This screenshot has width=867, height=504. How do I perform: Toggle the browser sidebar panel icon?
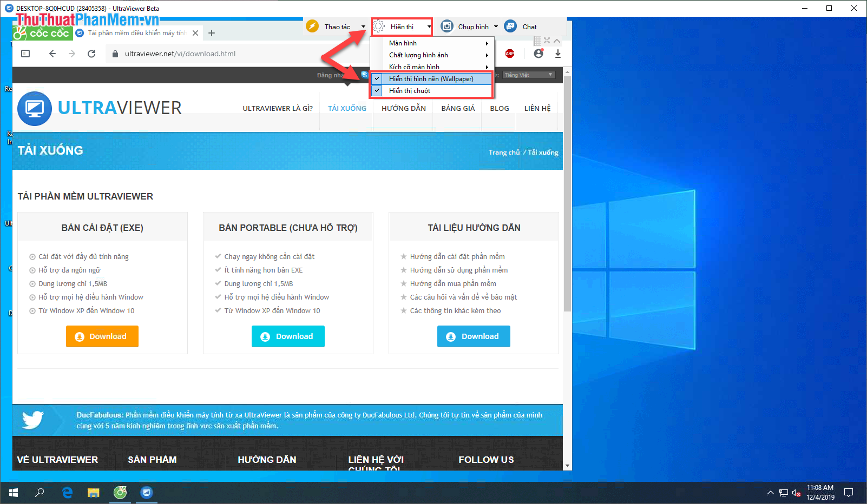25,54
